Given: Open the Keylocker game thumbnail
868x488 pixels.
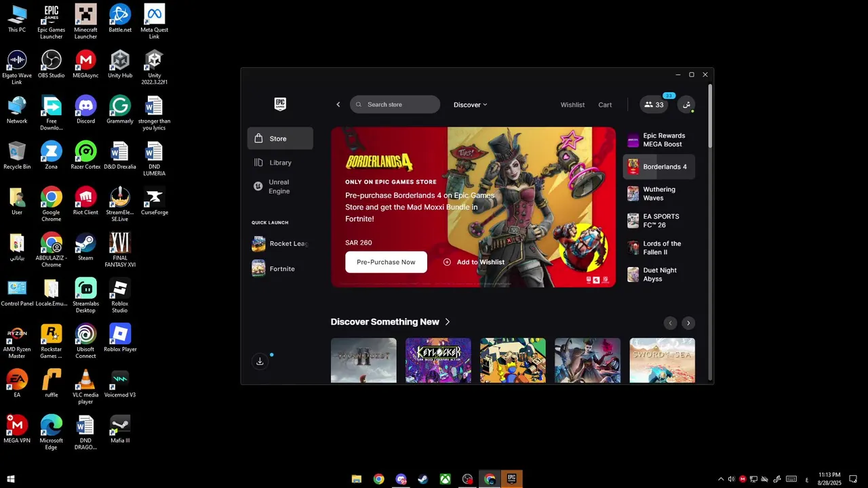Looking at the screenshot, I should 438,361.
